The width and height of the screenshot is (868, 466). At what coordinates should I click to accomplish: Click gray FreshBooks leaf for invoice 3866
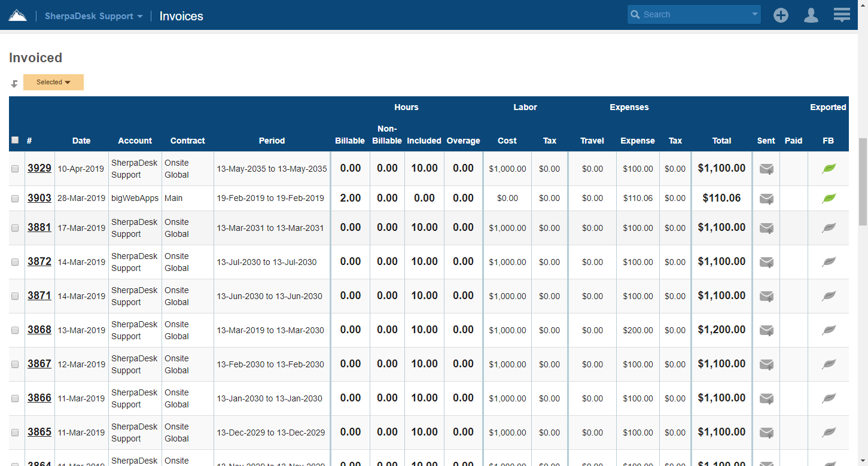coord(829,398)
